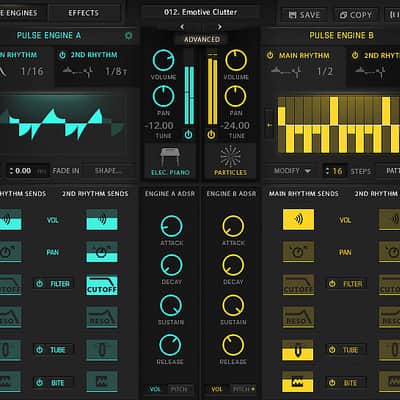Viewport: 400px width, 400px height.
Task: Select Engine B main rhythm Tube send
Action: pyautogui.click(x=298, y=350)
